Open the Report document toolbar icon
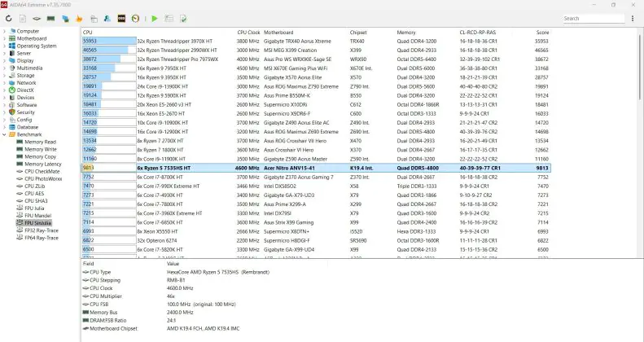 [23, 19]
